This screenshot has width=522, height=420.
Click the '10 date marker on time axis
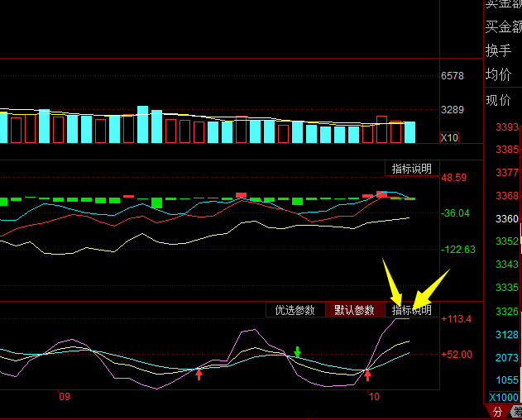coord(374,398)
